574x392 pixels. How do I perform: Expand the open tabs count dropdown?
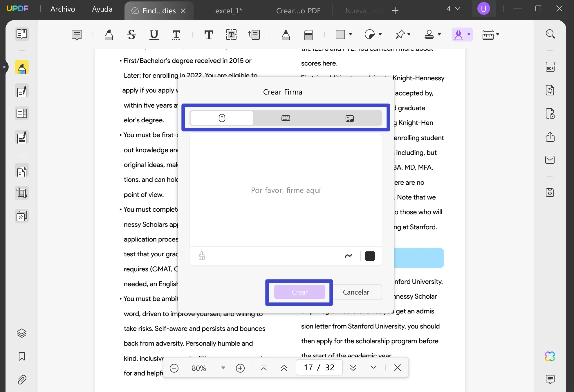pos(453,9)
